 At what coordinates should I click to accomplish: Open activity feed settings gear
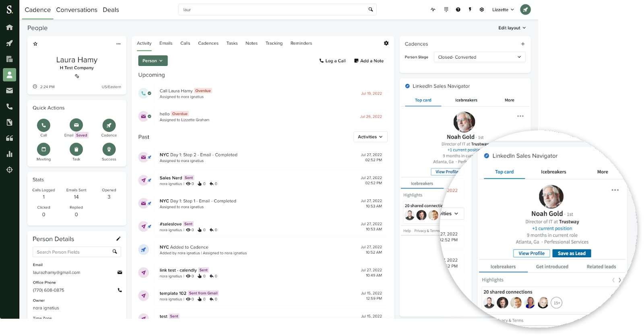[x=386, y=43]
